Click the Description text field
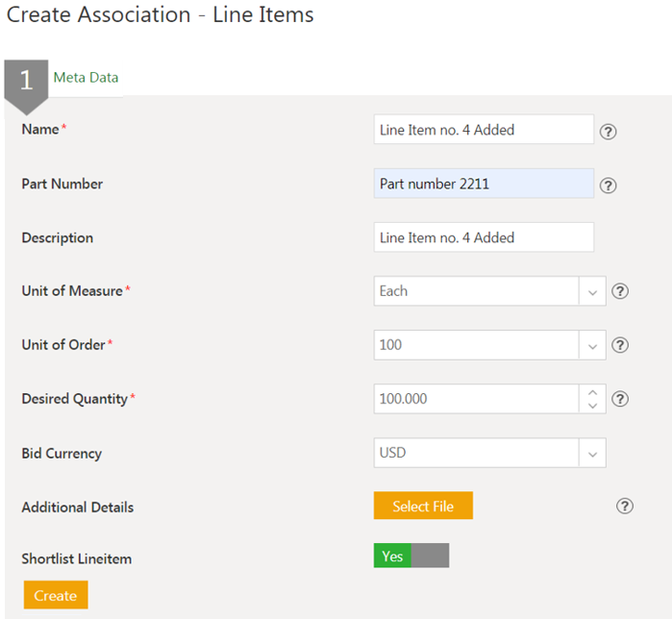This screenshot has width=672, height=620. [483, 237]
